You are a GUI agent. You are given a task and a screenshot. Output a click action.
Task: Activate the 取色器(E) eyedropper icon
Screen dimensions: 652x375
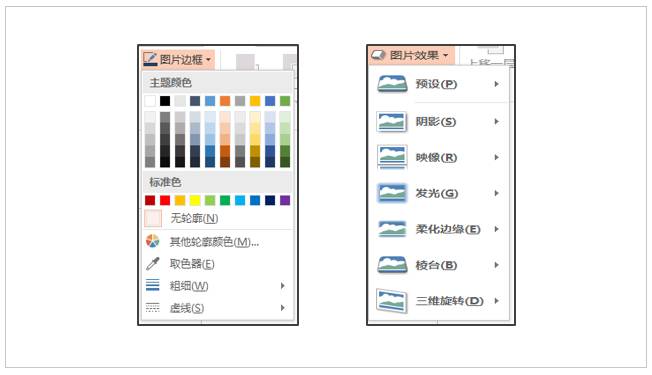[153, 264]
